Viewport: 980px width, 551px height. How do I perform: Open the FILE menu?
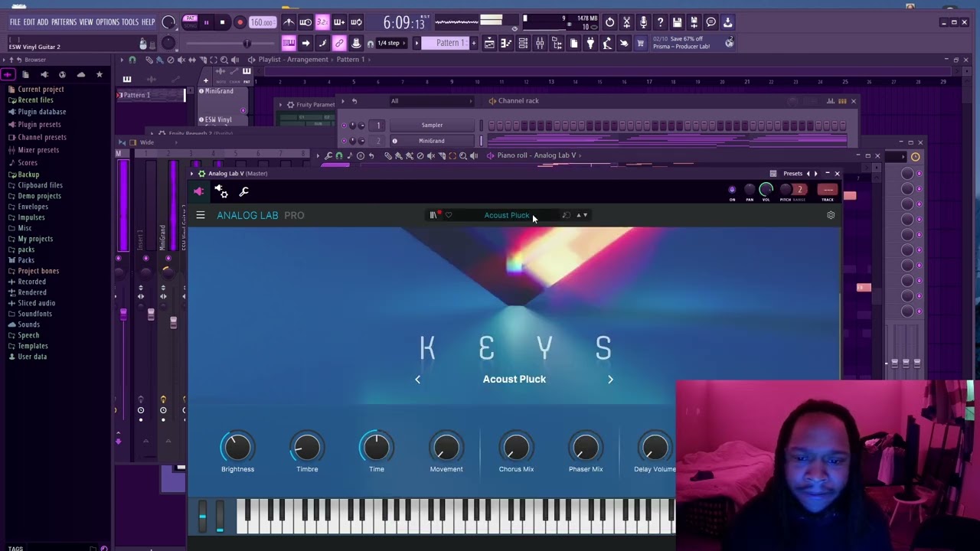click(x=15, y=22)
